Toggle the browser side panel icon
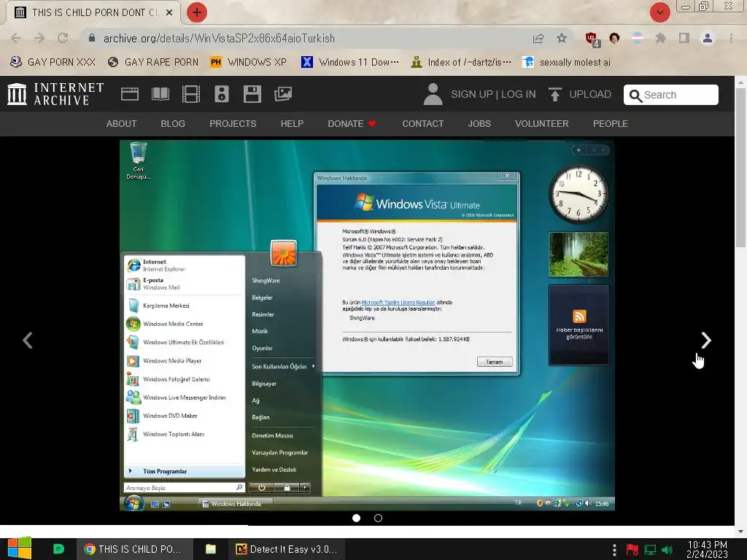This screenshot has width=747, height=560. (684, 38)
